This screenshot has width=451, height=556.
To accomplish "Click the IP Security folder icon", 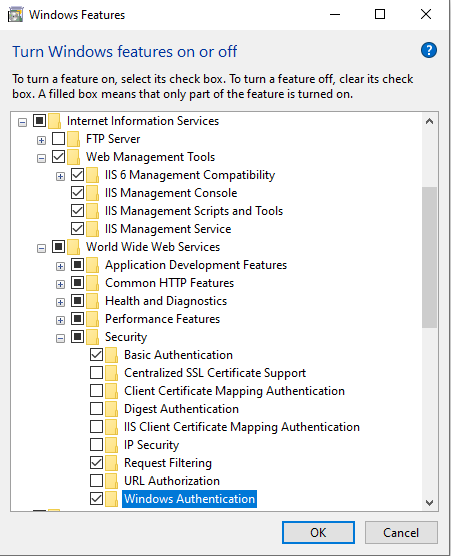I will [112, 445].
